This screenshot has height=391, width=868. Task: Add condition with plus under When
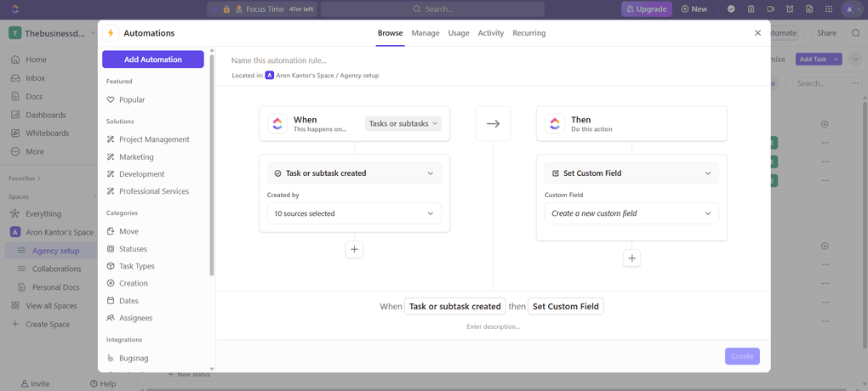[x=354, y=249]
